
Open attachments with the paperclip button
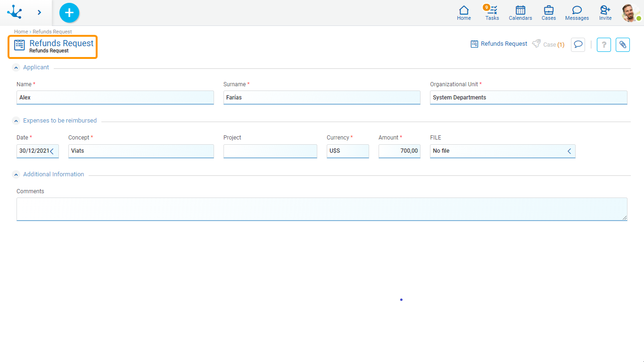tap(622, 45)
